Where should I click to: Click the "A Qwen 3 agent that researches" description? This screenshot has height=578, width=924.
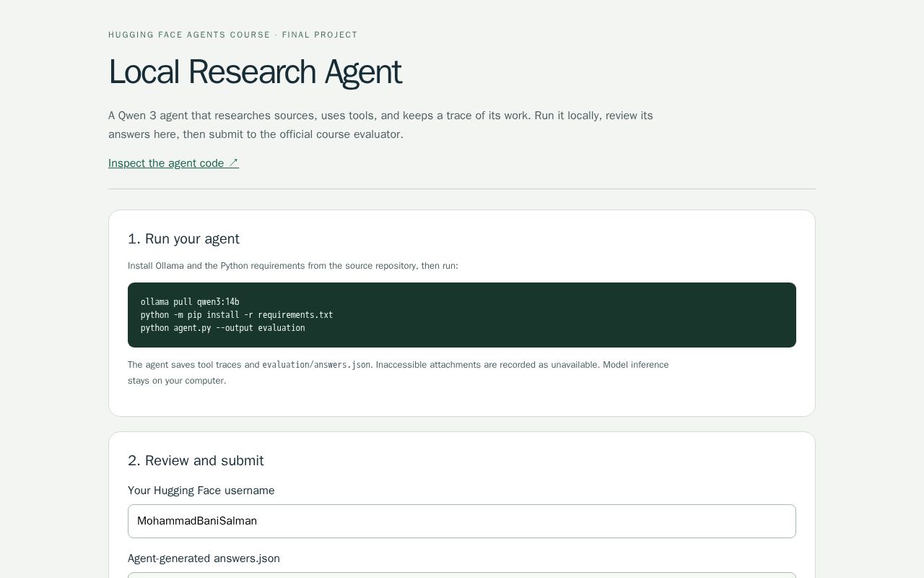click(x=380, y=125)
